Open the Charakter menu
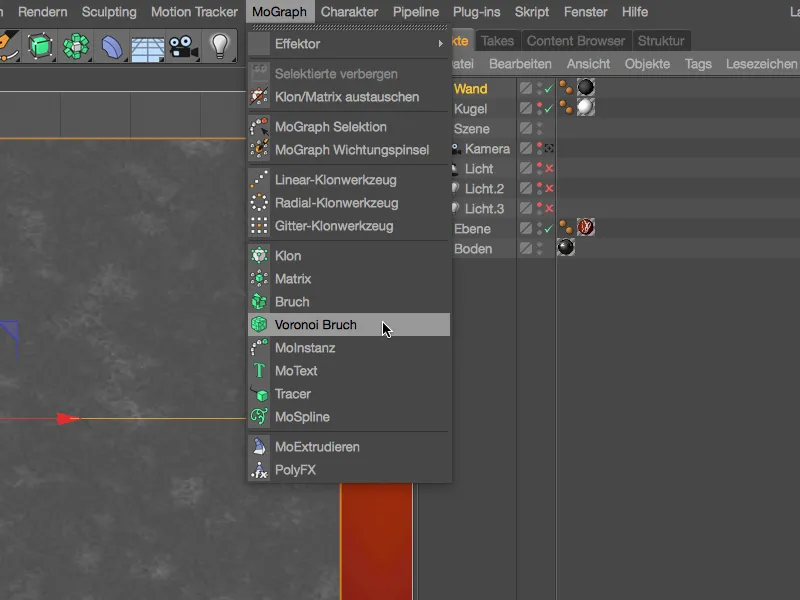The width and height of the screenshot is (800, 600). [349, 12]
